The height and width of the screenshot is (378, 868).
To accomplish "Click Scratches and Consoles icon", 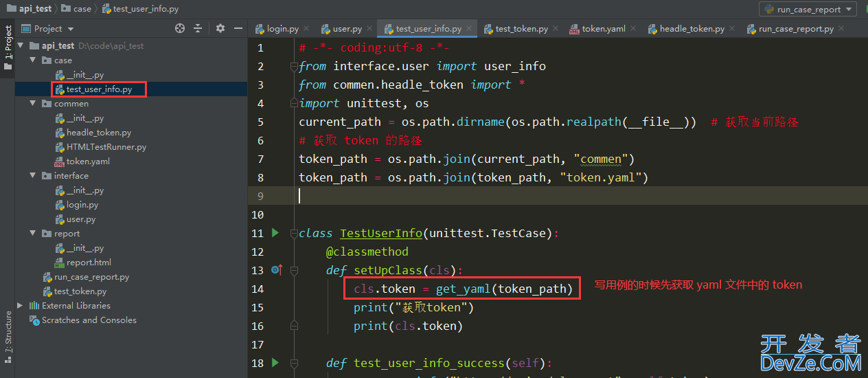I will (34, 320).
